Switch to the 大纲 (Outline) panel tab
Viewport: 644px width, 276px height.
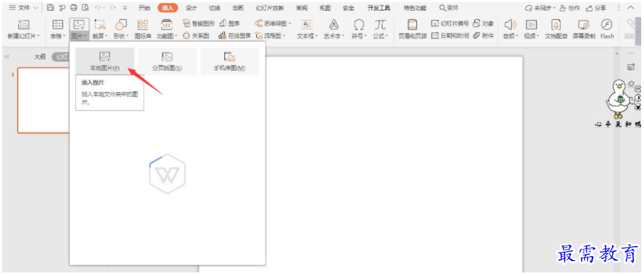(x=40, y=57)
